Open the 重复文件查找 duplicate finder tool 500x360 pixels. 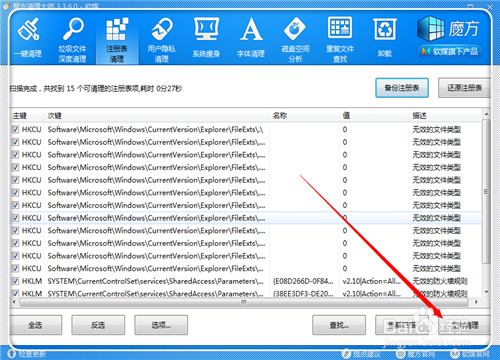340,40
